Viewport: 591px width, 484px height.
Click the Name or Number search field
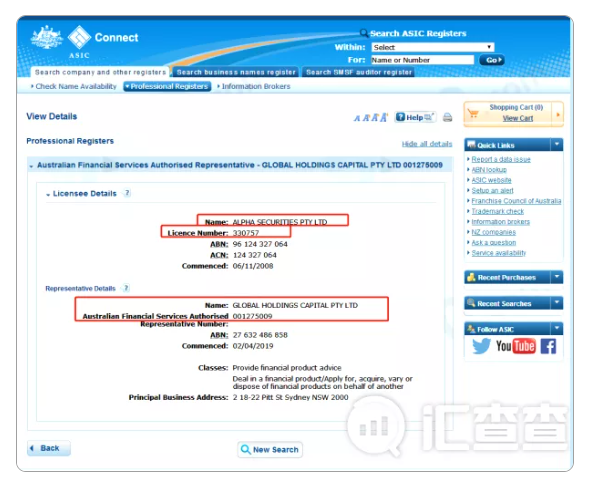click(x=422, y=60)
